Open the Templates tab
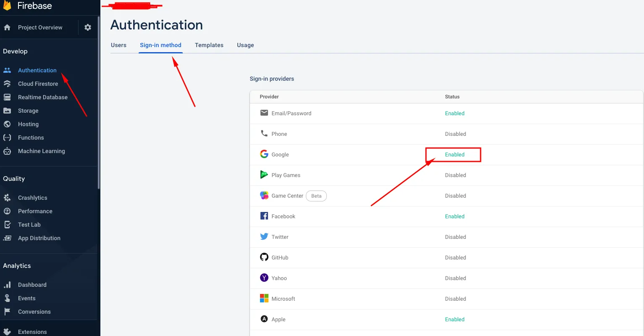The width and height of the screenshot is (644, 336). 209,45
